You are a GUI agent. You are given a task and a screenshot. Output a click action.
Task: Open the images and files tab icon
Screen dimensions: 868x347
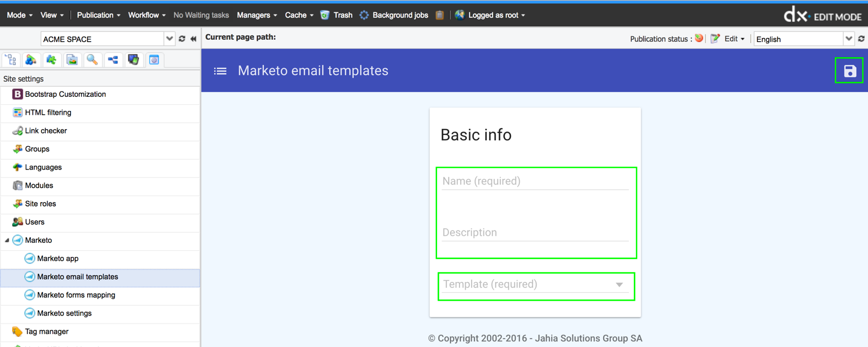tap(72, 60)
